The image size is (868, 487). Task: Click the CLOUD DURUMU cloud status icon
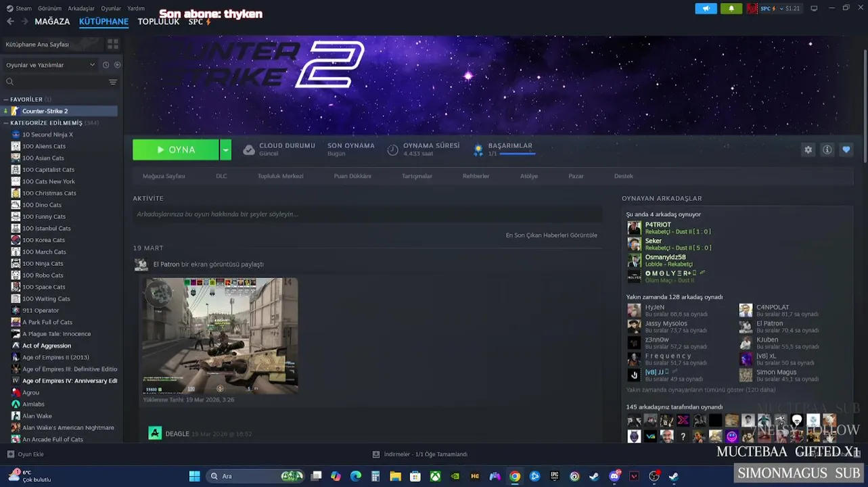point(249,149)
